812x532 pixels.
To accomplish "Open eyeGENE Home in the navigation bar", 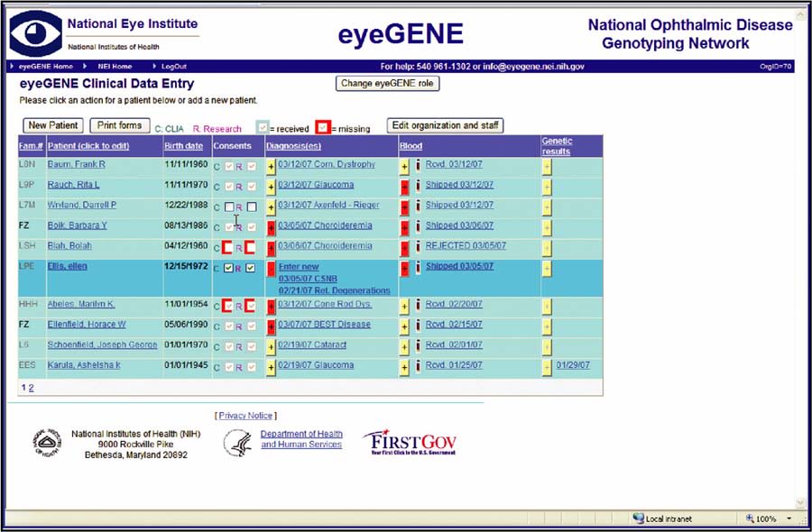I will point(46,66).
